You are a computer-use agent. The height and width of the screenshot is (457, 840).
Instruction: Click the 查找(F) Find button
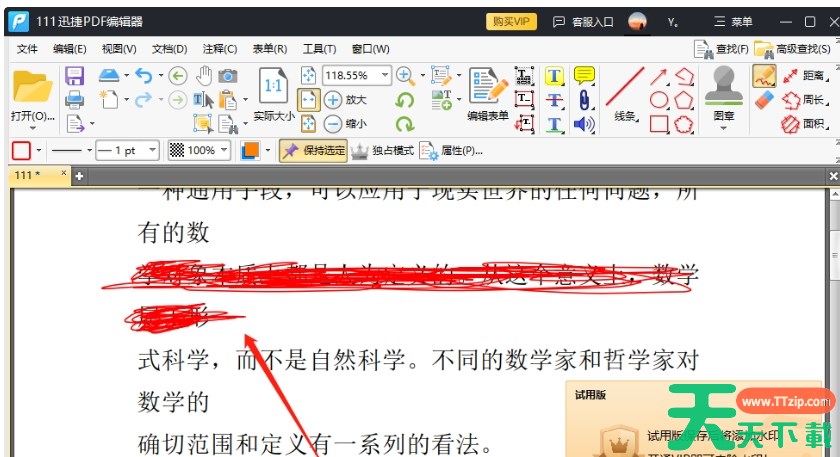(721, 49)
